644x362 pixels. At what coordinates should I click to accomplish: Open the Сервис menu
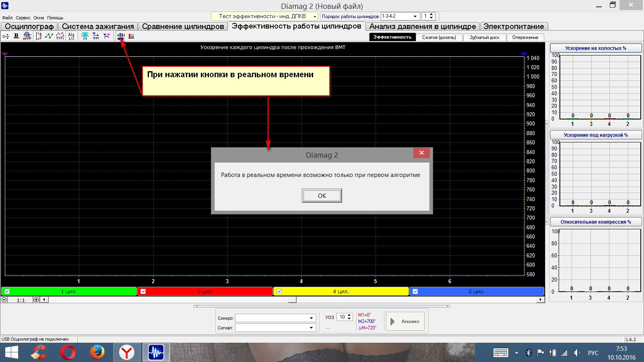click(x=23, y=18)
